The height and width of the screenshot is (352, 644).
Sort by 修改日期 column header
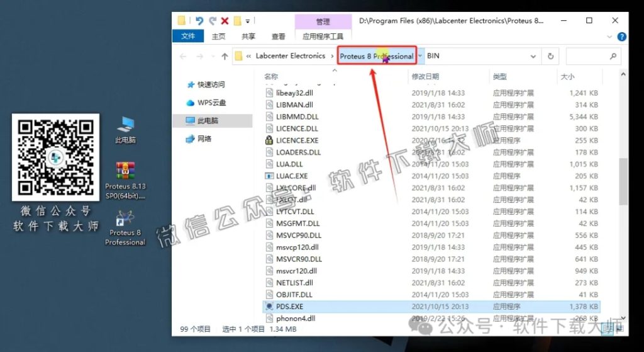click(x=425, y=76)
